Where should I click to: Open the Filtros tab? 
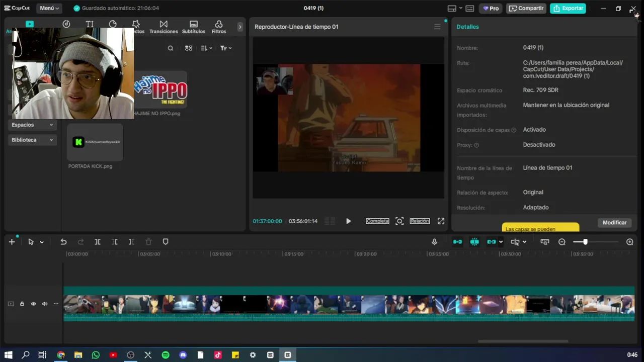coord(219,27)
